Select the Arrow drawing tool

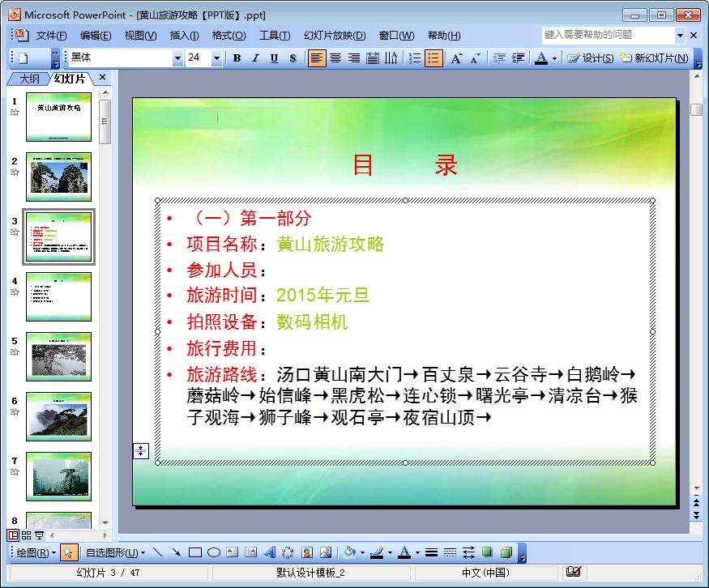[177, 552]
